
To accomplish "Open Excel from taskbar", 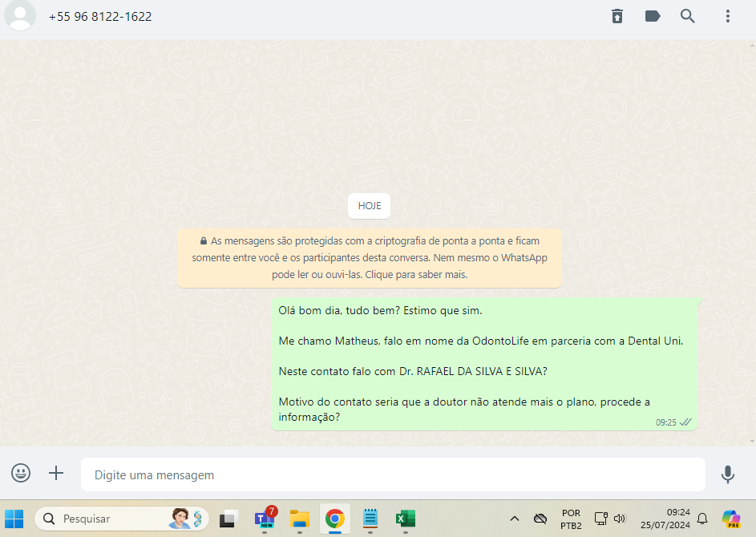I will (x=406, y=519).
